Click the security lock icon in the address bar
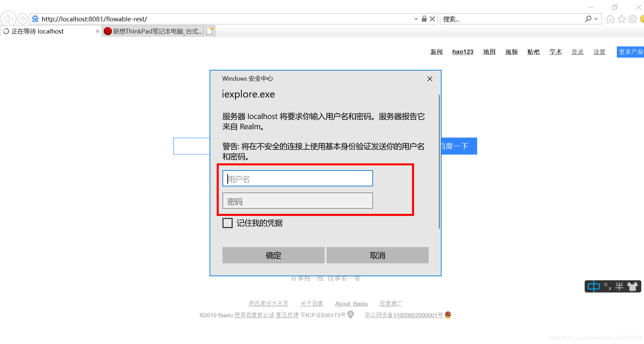 pyautogui.click(x=424, y=19)
